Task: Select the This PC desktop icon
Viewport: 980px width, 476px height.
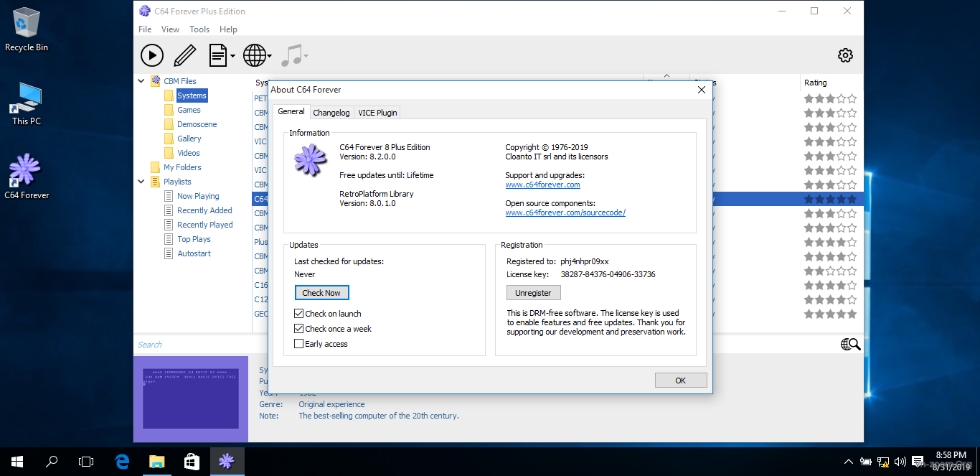Action: point(27,104)
